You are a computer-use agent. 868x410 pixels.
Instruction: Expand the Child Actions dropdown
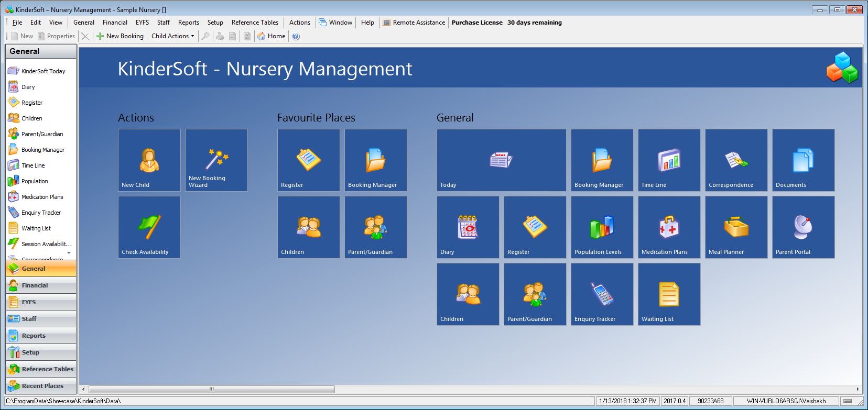(x=173, y=36)
